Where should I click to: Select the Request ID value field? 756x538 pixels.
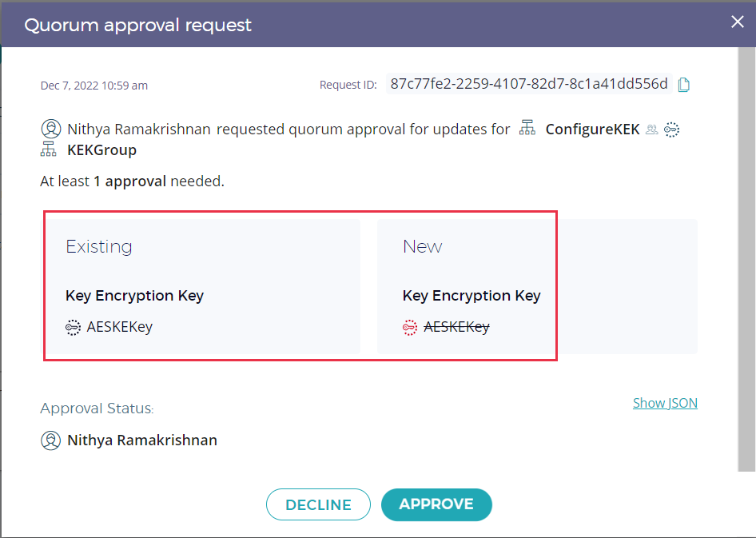pyautogui.click(x=528, y=84)
